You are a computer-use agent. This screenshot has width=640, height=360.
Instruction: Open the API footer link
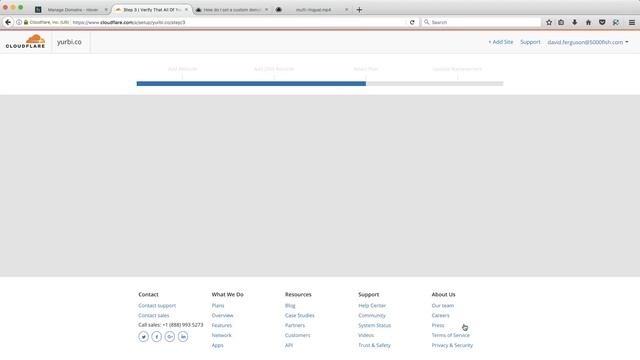[x=289, y=345]
